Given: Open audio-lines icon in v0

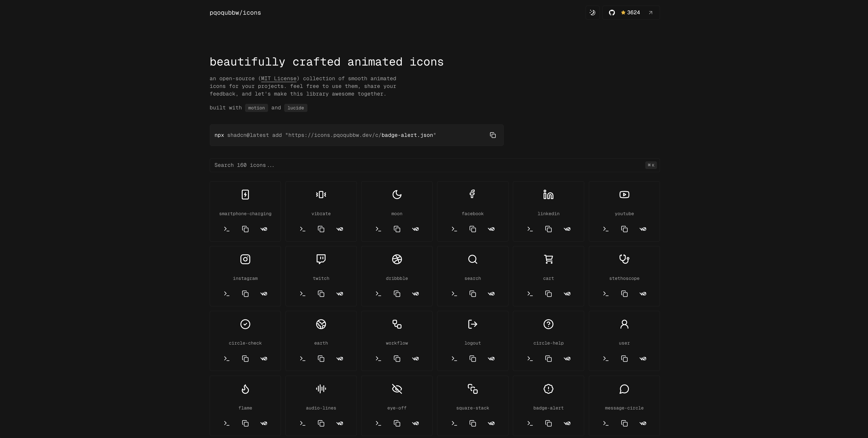Looking at the screenshot, I should click(340, 424).
